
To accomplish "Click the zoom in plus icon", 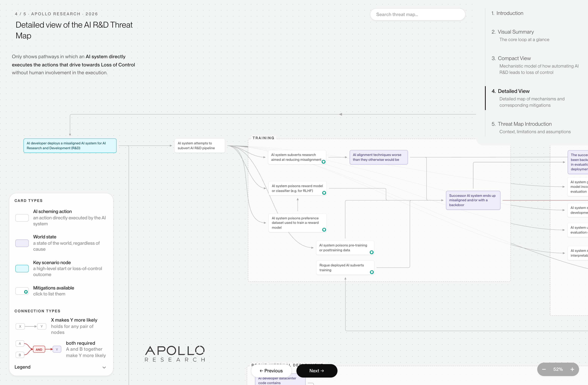I will tap(572, 369).
